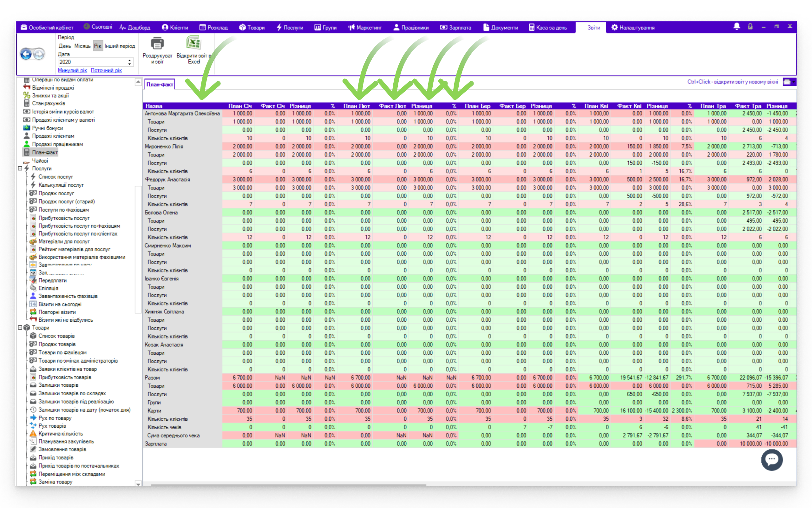Set period to Інший період
The width and height of the screenshot is (812, 508).
tap(120, 46)
